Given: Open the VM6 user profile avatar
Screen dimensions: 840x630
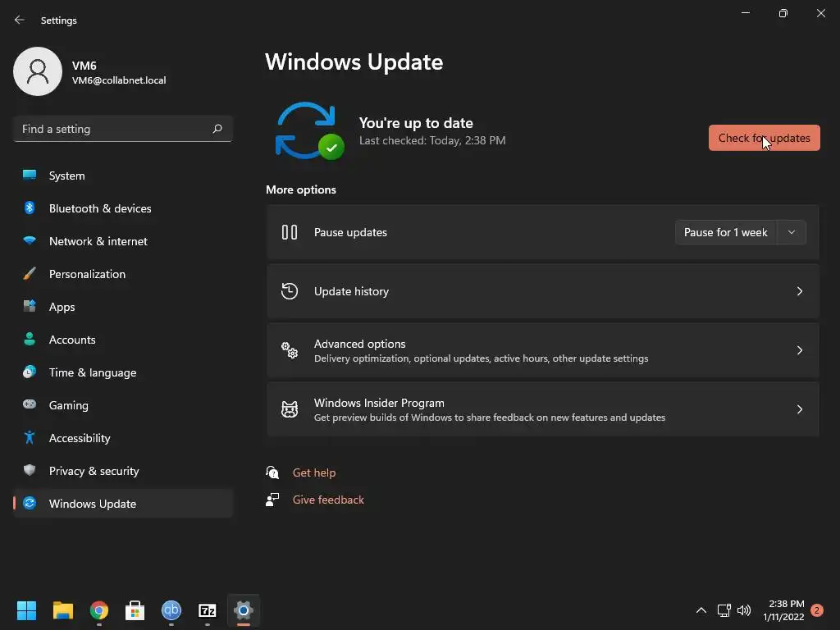Looking at the screenshot, I should (x=38, y=71).
